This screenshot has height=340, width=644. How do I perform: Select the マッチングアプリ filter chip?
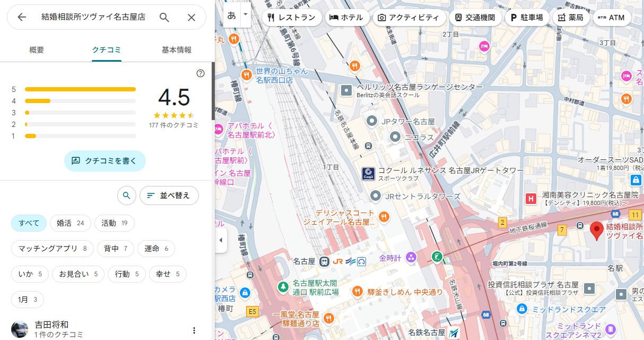(x=52, y=248)
